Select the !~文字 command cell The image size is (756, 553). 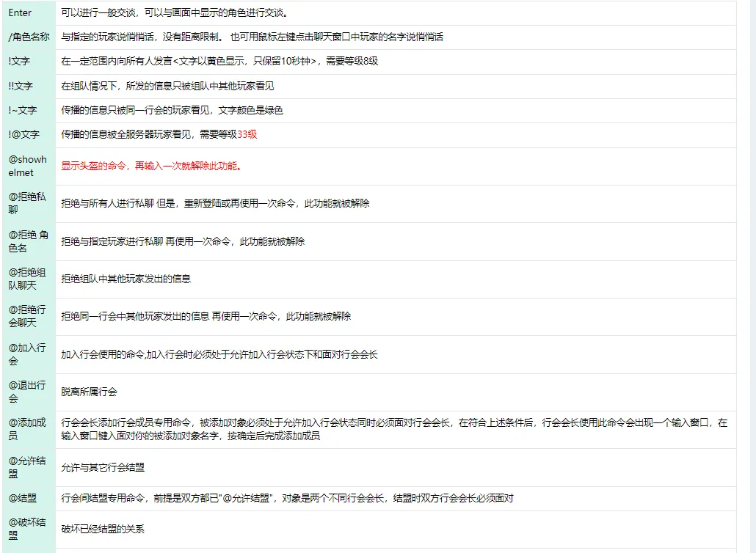tap(23, 111)
